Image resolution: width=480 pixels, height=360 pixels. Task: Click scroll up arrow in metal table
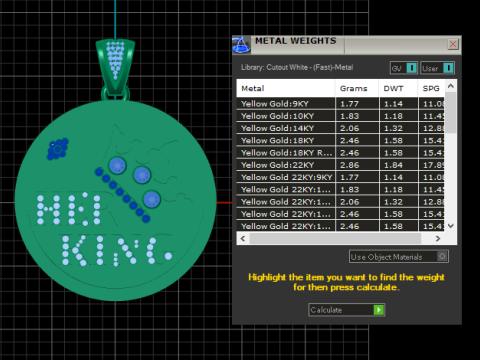click(x=451, y=86)
